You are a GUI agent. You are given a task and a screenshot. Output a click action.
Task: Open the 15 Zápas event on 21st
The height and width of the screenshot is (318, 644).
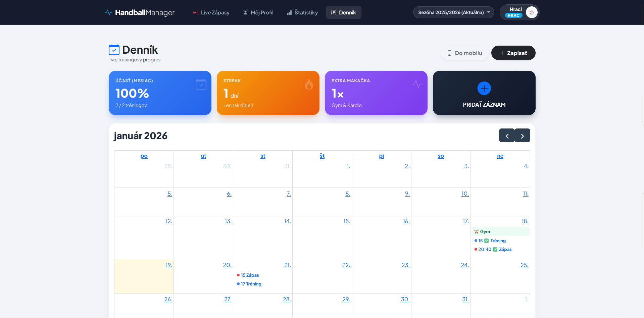tap(250, 275)
